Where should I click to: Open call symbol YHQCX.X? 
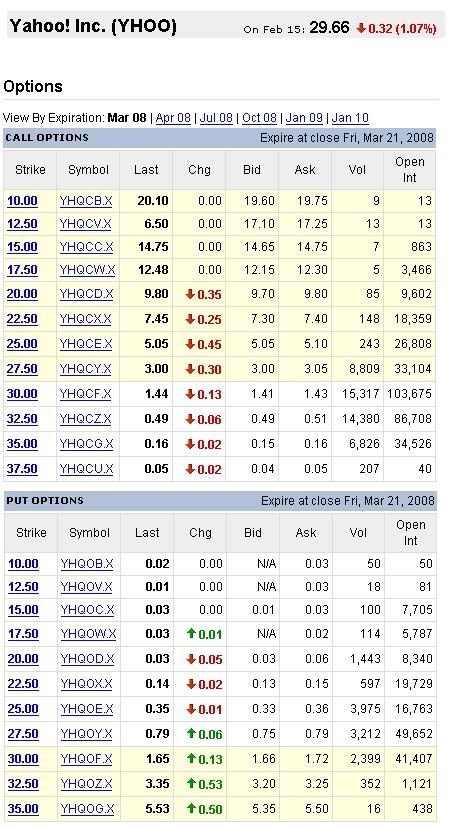pyautogui.click(x=86, y=319)
